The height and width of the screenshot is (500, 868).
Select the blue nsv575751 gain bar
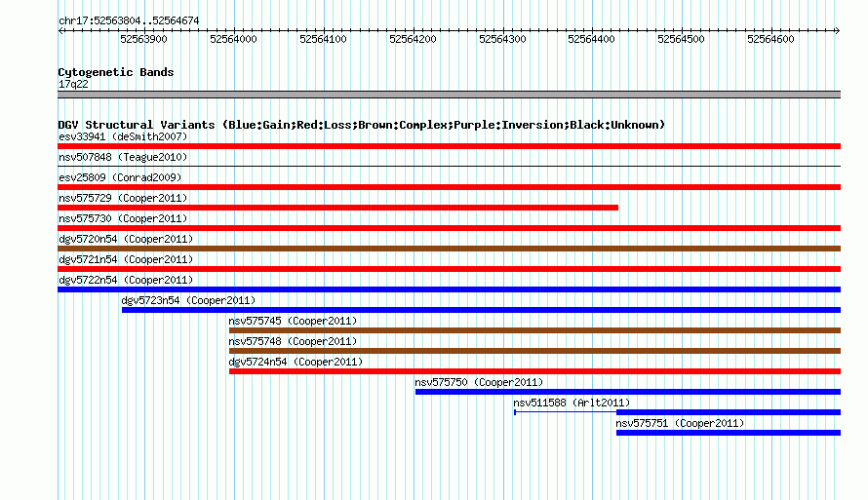coord(729,433)
